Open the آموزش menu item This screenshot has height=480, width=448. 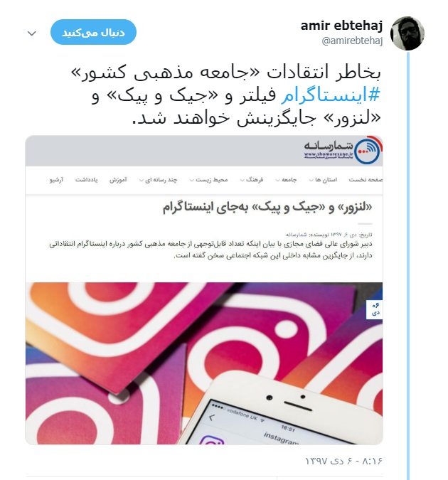point(118,180)
